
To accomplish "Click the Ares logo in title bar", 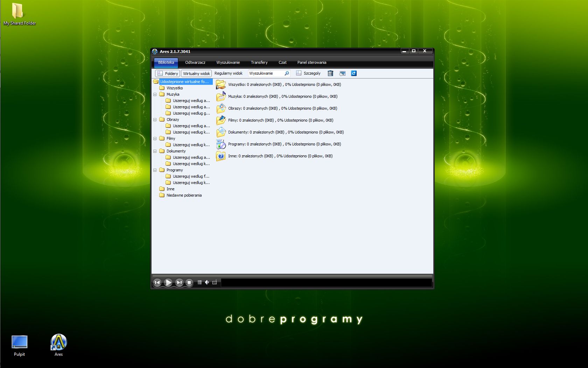I will click(x=155, y=52).
